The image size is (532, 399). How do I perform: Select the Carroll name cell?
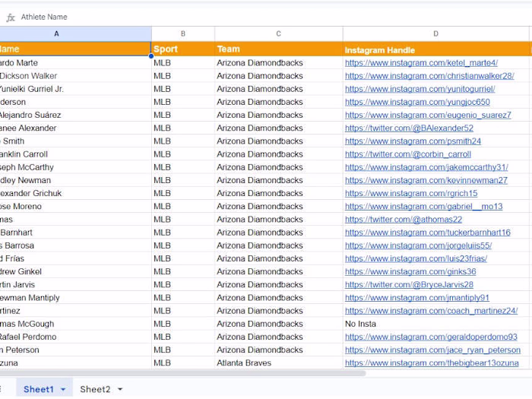[x=75, y=154]
